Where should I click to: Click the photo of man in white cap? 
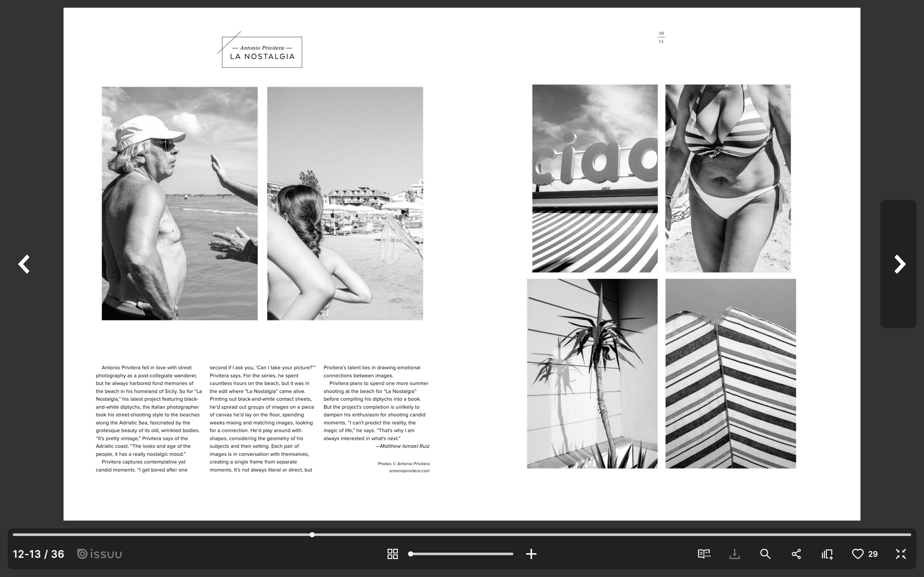(x=179, y=203)
